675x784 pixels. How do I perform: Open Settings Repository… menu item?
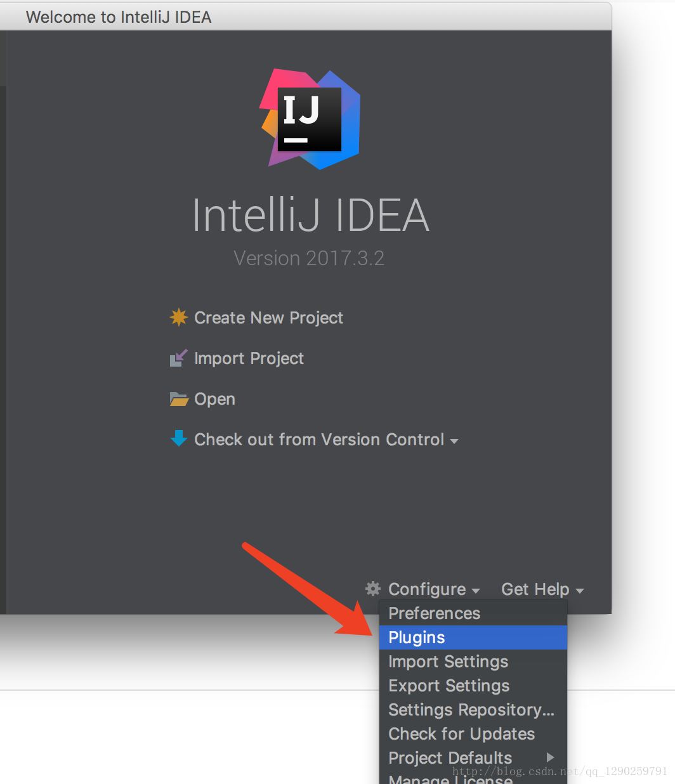coord(471,710)
